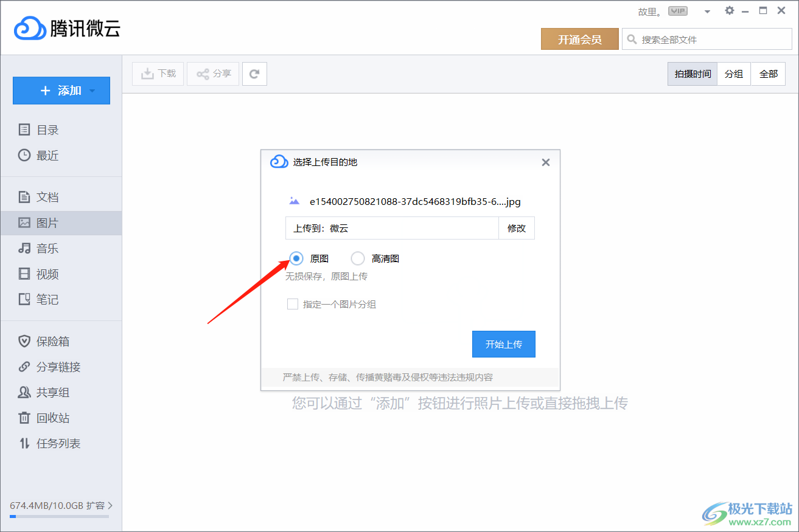Open 音乐 in the sidebar

tap(61, 248)
